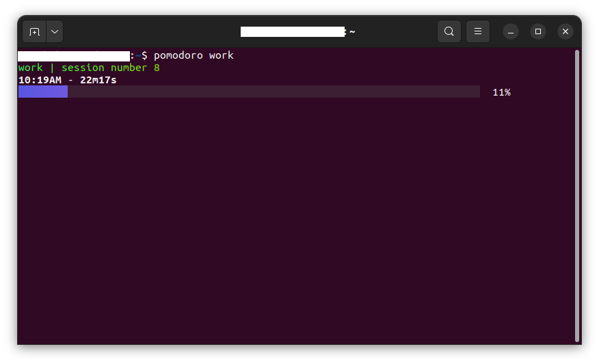The image size is (599, 364).
Task: Click the 11% progress value
Action: pyautogui.click(x=501, y=92)
